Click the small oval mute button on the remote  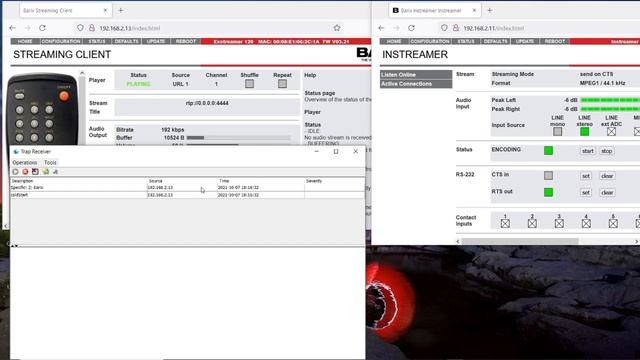click(19, 96)
